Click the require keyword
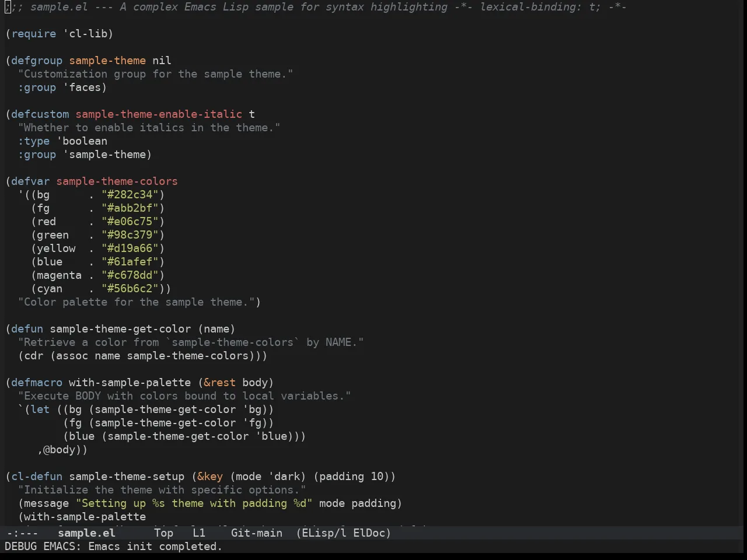747x560 pixels. point(34,34)
